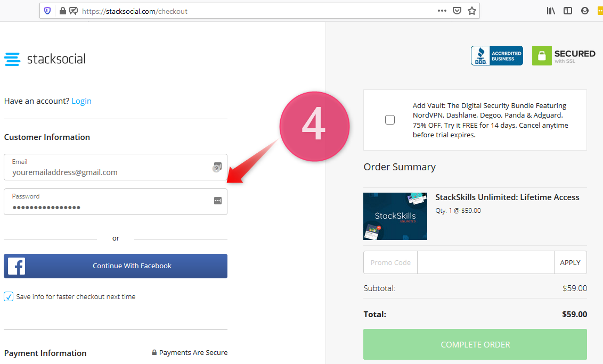Click the padlock icon in the address bar
603x364 pixels.
pyautogui.click(x=62, y=10)
